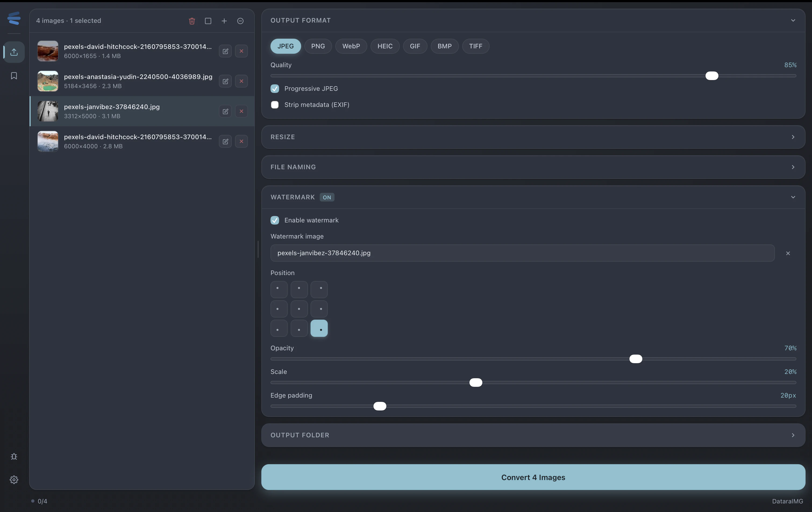Click the DataraIMG logo icon in sidebar
This screenshot has height=512, width=812.
click(x=14, y=18)
